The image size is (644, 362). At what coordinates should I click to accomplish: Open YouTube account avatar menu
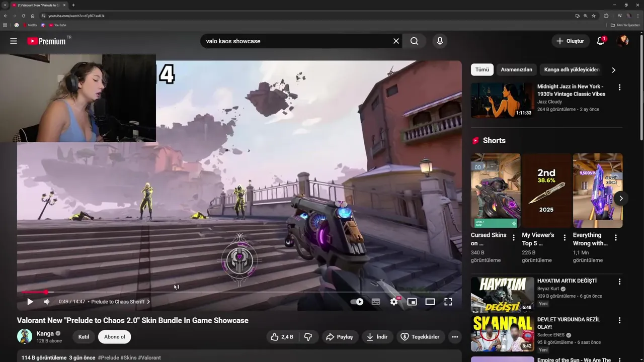tap(623, 41)
